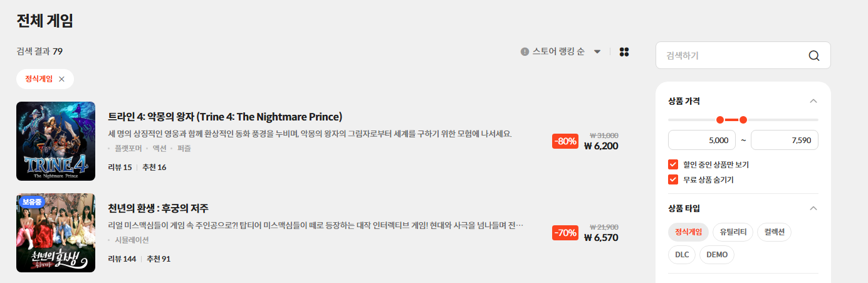This screenshot has height=283, width=868.
Task: Click the info icon beside 스토어 랭킹 순
Action: pos(525,51)
